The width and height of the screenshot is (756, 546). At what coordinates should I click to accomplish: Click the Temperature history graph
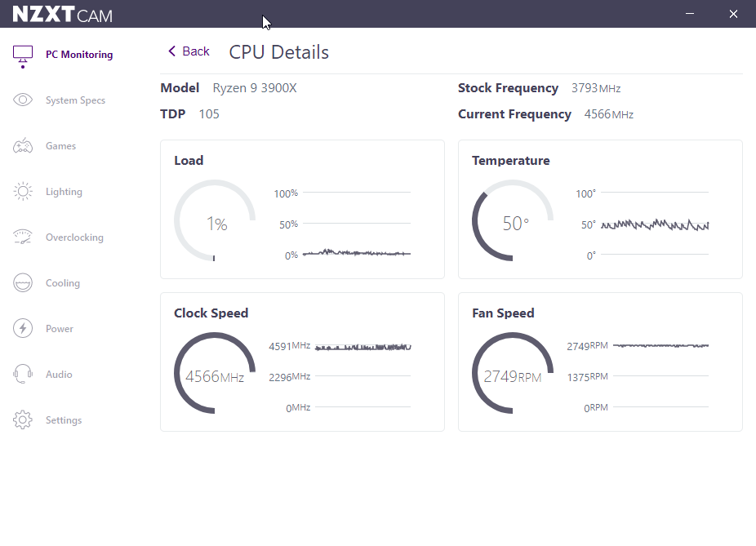[660, 224]
